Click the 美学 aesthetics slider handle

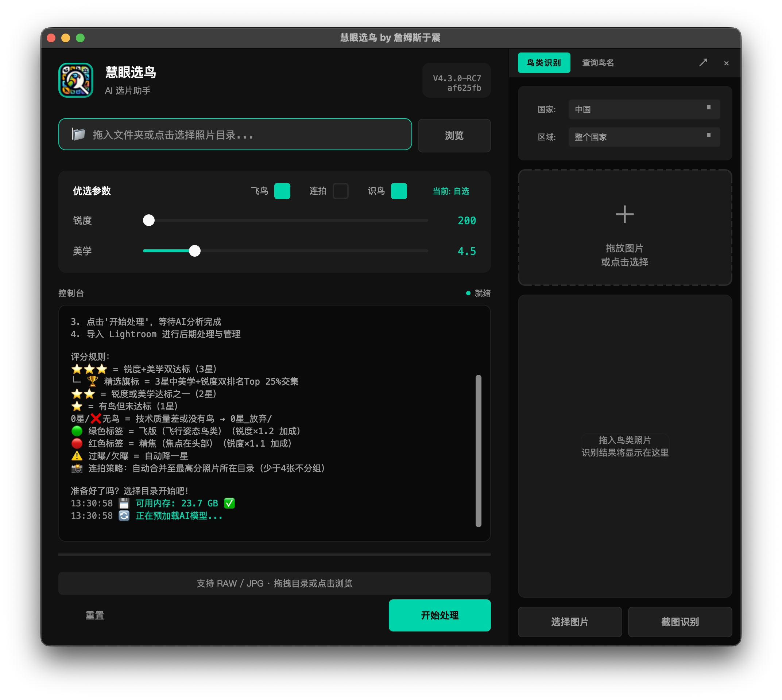click(x=195, y=251)
